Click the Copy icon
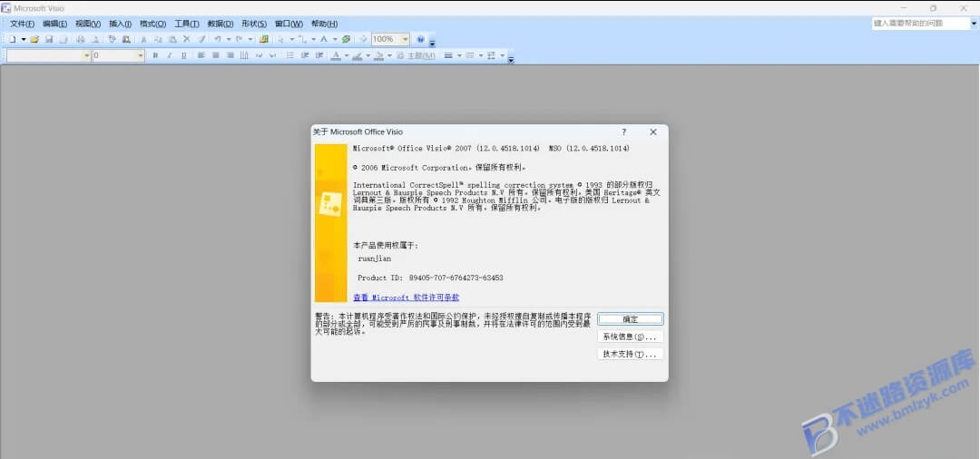 point(158,39)
